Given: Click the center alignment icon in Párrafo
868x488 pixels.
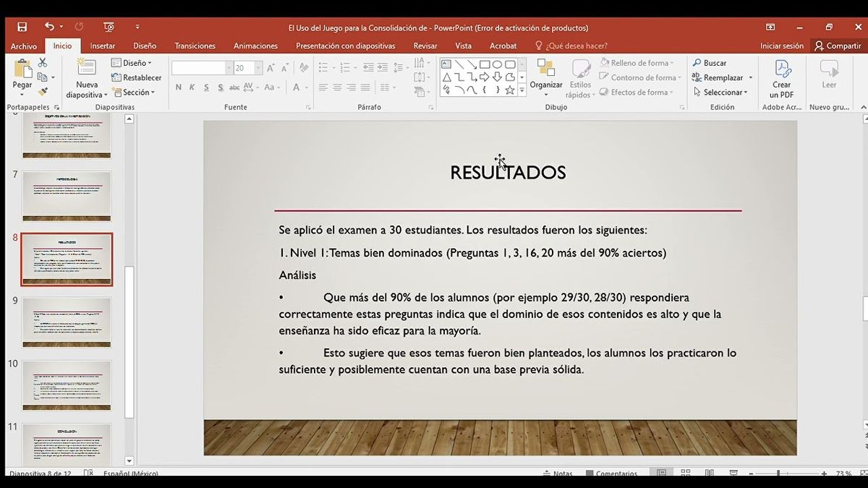Looking at the screenshot, I should [x=337, y=88].
